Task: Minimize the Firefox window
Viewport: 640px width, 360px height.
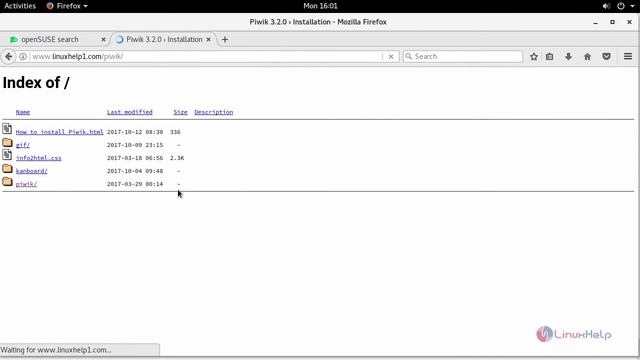Action: pos(596,22)
